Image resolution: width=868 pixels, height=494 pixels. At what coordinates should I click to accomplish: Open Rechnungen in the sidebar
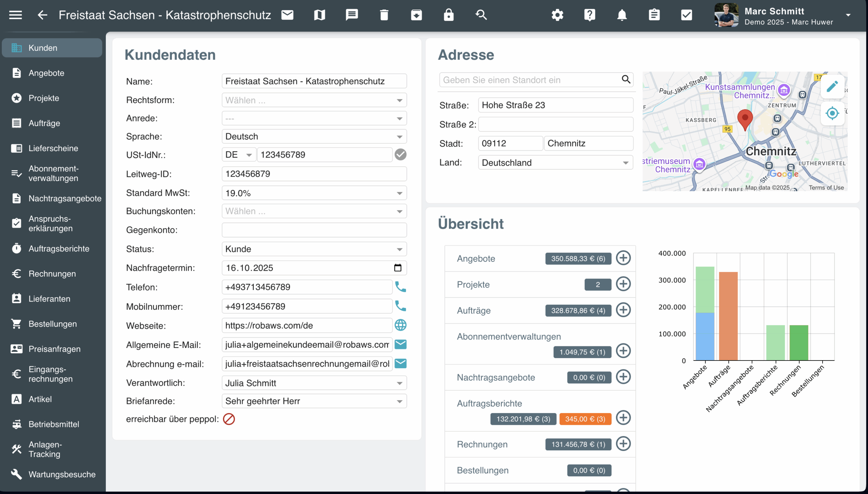coord(52,273)
